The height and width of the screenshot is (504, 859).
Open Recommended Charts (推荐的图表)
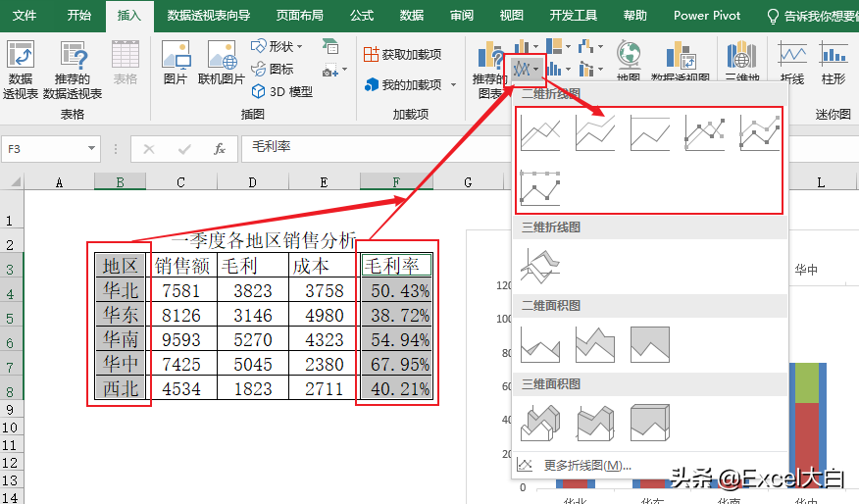pyautogui.click(x=489, y=70)
